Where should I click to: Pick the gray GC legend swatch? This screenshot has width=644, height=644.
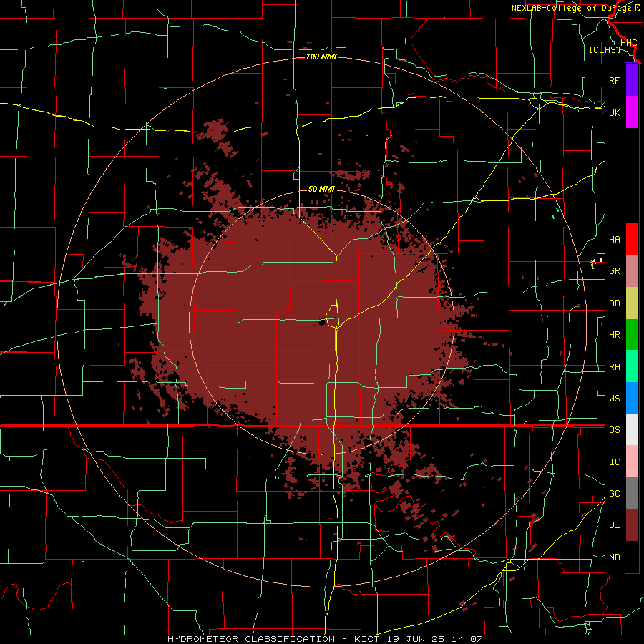(x=632, y=493)
